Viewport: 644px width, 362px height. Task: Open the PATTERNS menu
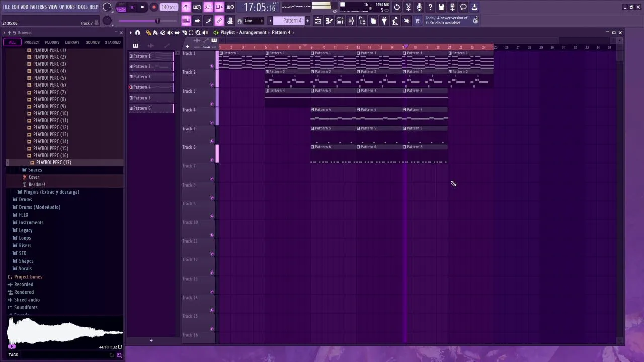coord(38,7)
